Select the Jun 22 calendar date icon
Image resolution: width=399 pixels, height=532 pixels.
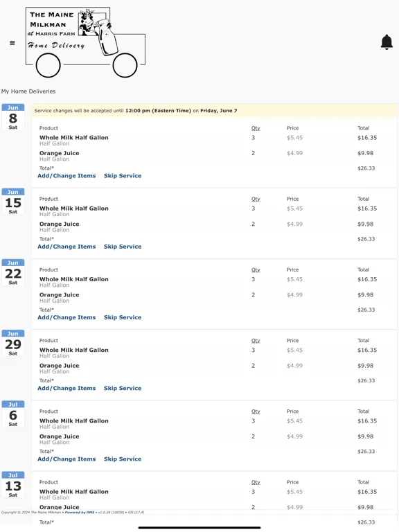pos(13,272)
